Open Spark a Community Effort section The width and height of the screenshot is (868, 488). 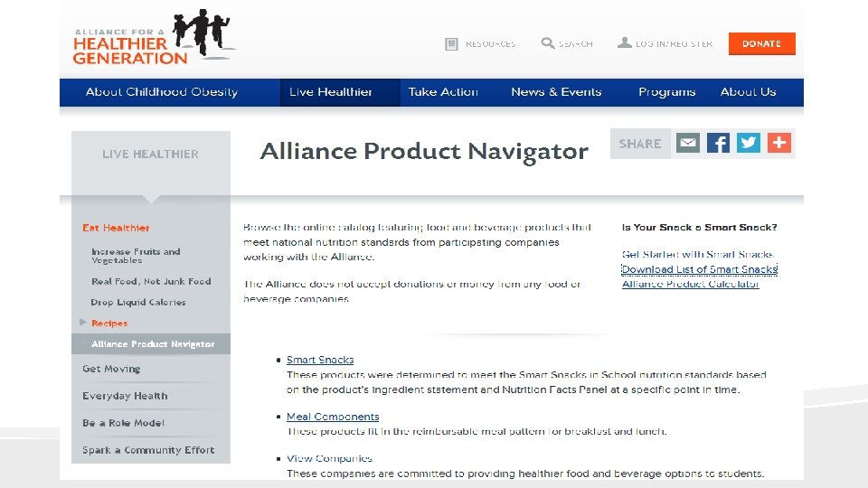click(147, 450)
